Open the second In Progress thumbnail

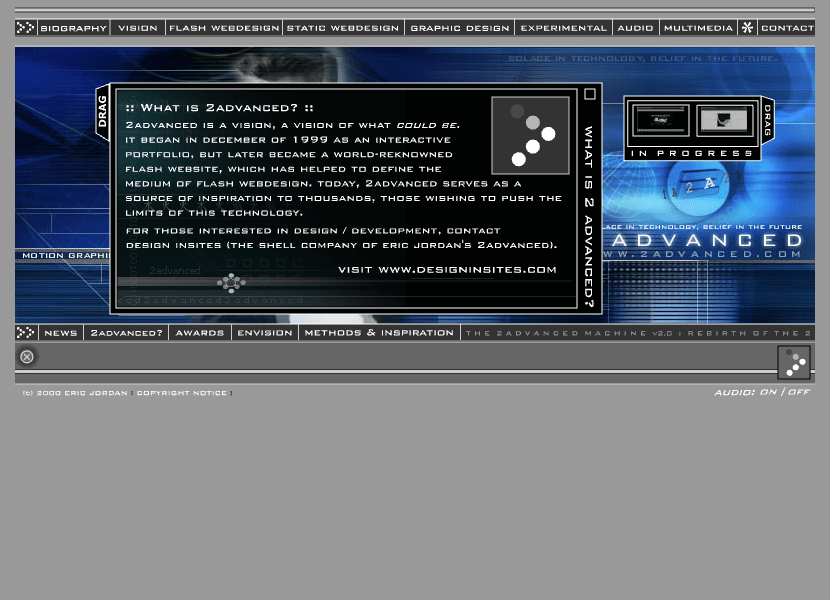[725, 120]
